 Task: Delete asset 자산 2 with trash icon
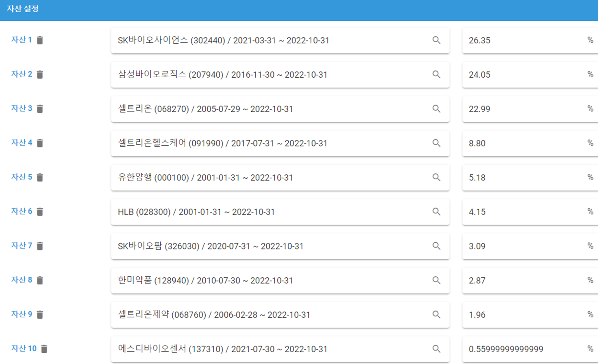(x=40, y=74)
